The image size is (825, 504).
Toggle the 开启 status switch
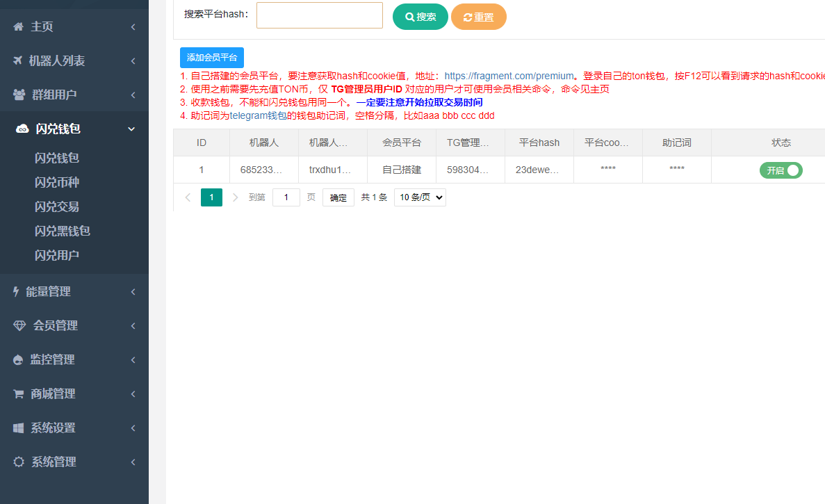(x=781, y=170)
